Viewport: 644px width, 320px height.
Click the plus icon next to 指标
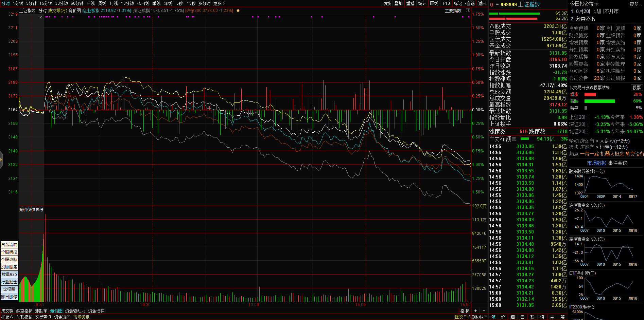[x=475, y=311]
